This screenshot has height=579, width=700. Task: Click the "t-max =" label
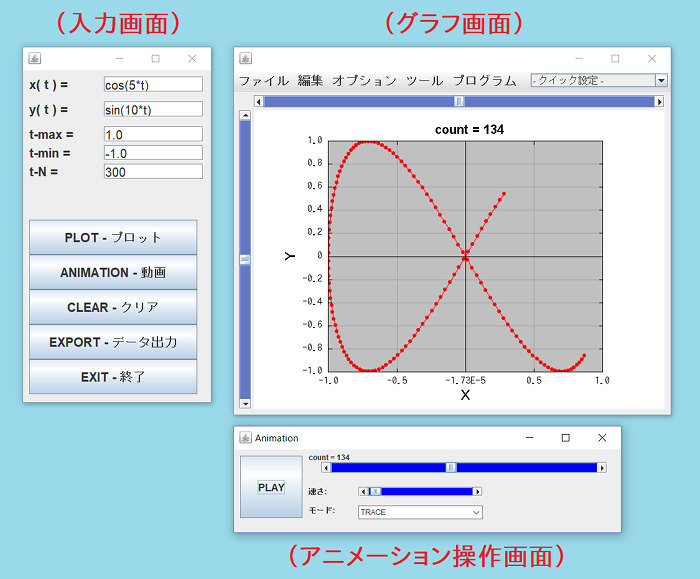(x=51, y=134)
